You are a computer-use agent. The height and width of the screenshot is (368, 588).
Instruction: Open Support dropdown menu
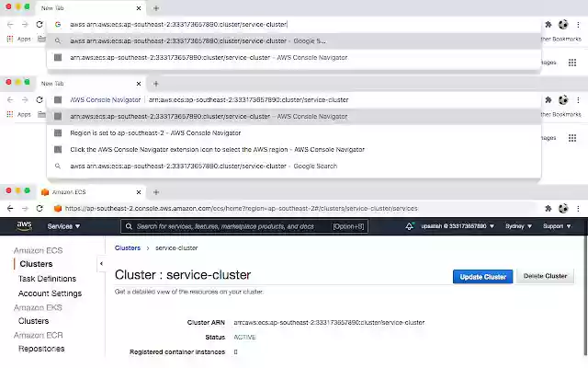tap(557, 226)
